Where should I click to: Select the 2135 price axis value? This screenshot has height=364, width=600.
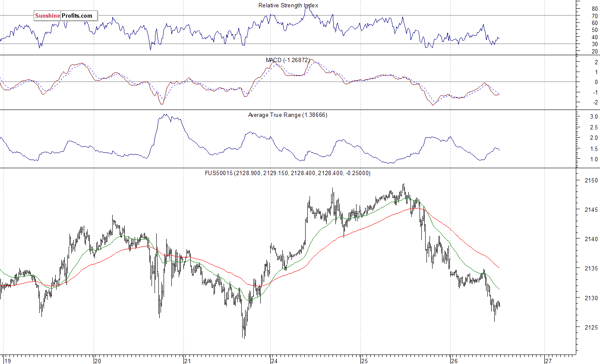pyautogui.click(x=591, y=268)
